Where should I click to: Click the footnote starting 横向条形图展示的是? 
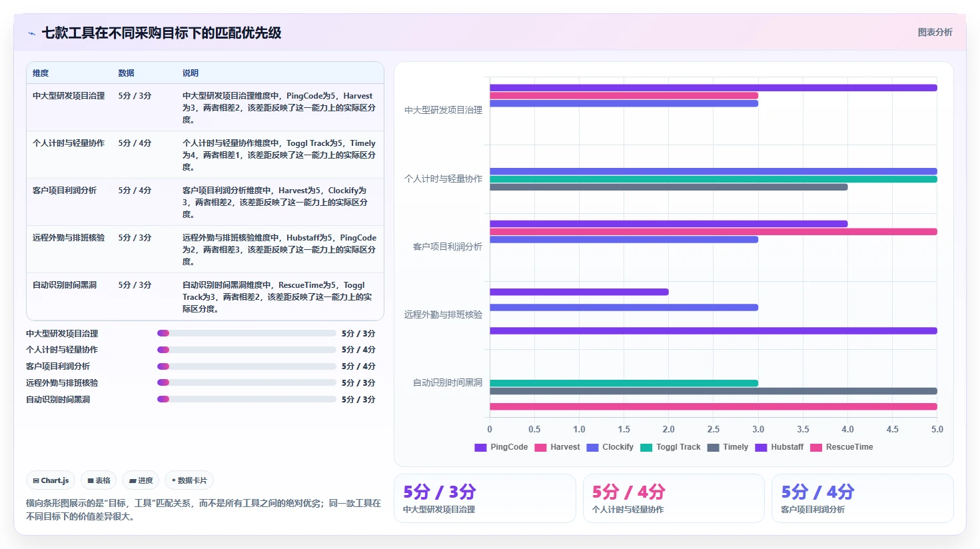[204, 510]
